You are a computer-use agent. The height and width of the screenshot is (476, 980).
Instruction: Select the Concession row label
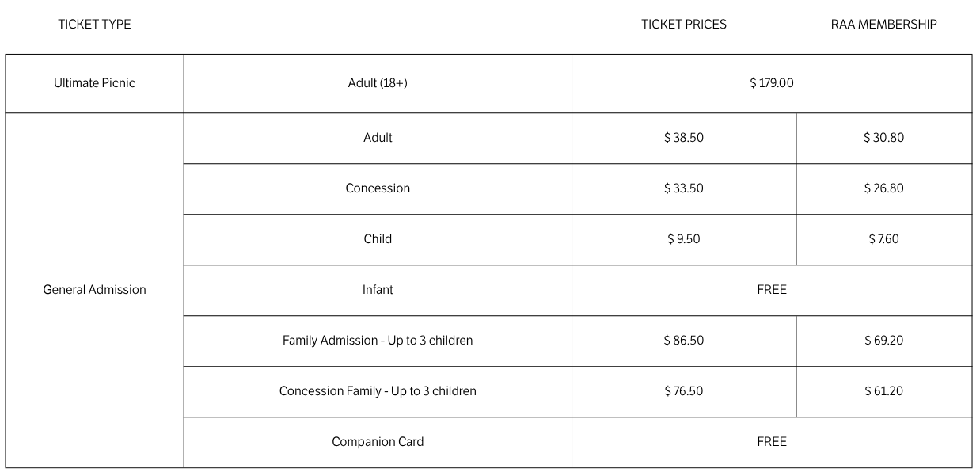coord(378,188)
